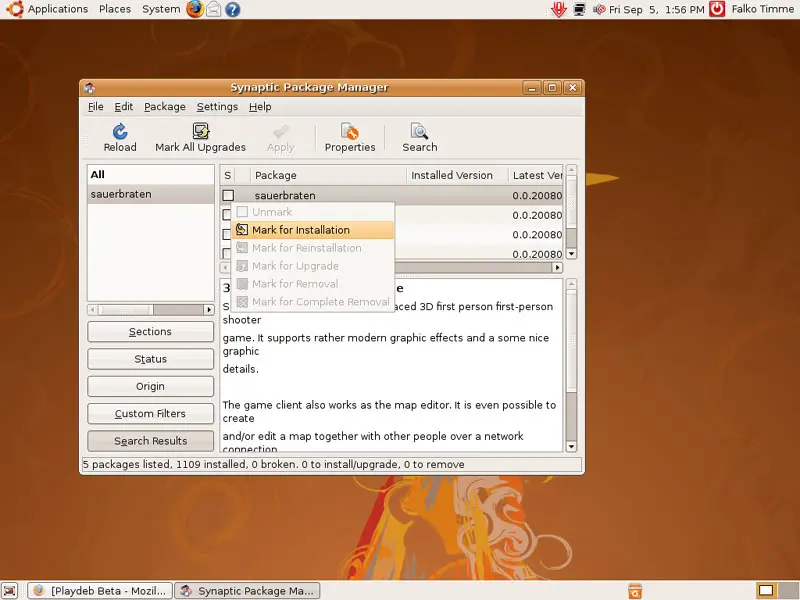Click the Falko Timme user name
The width and height of the screenshot is (800, 600).
point(762,9)
